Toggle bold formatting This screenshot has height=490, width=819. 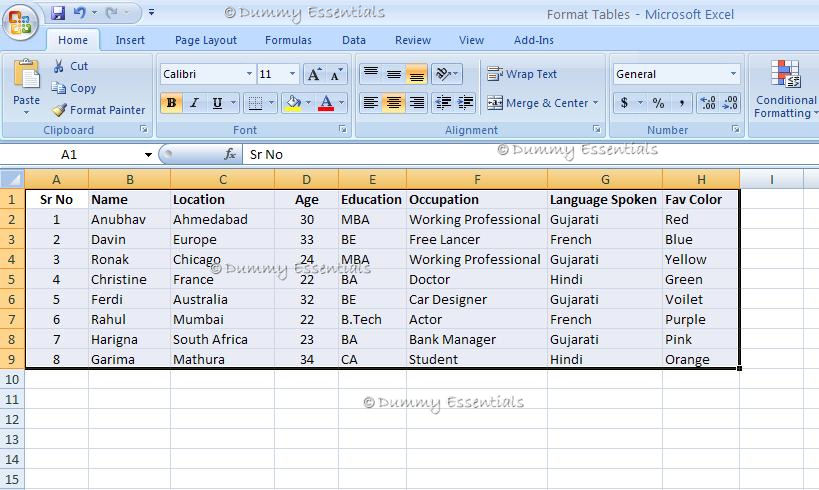tap(171, 103)
